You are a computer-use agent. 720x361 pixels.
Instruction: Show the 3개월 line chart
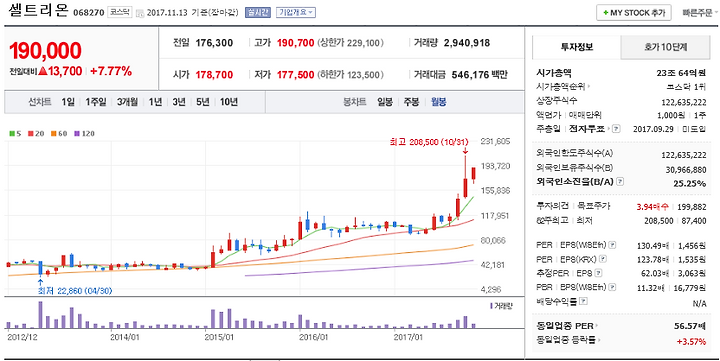(127, 102)
